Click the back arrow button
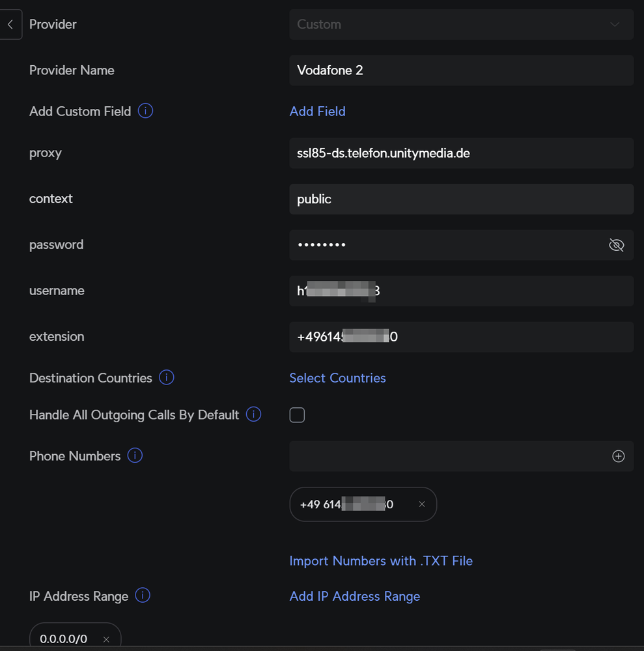 pos(10,25)
